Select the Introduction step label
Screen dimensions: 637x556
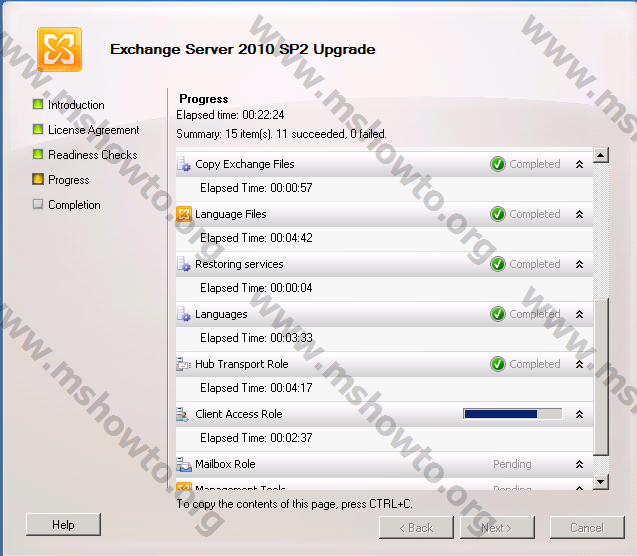(76, 105)
